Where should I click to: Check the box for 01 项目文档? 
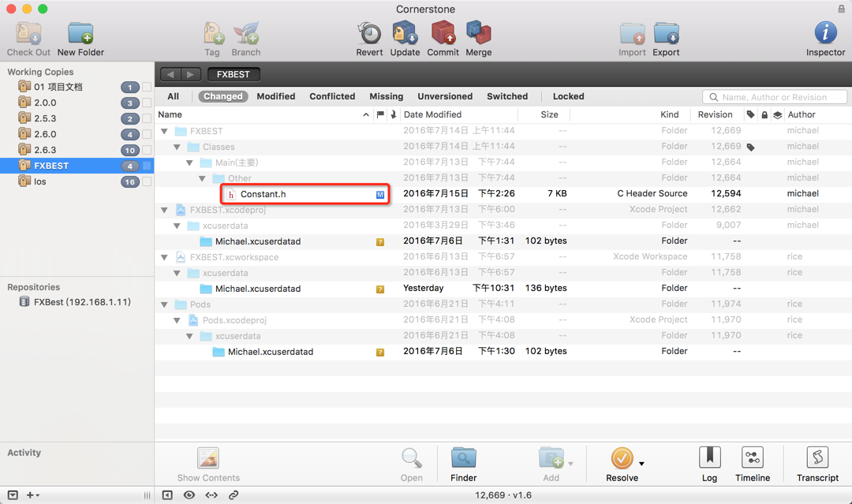point(147,88)
